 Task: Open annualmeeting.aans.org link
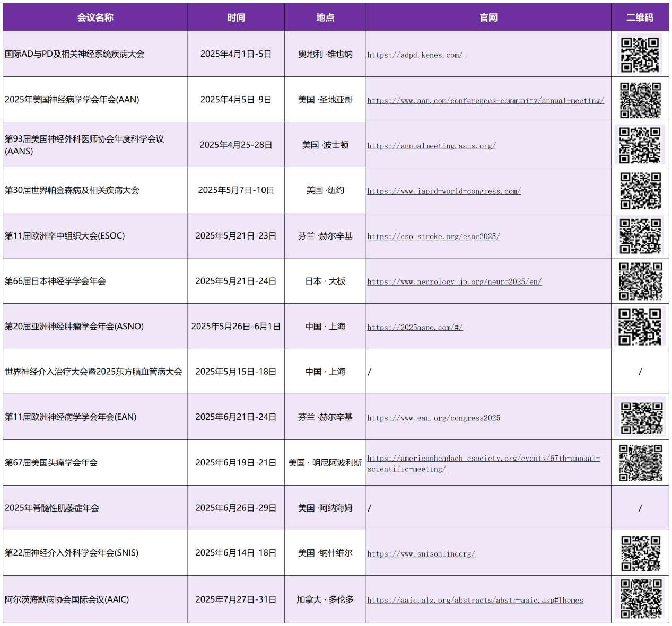point(431,146)
